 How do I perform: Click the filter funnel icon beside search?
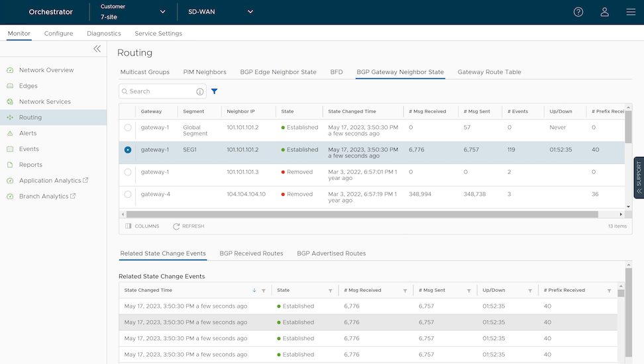pyautogui.click(x=214, y=91)
